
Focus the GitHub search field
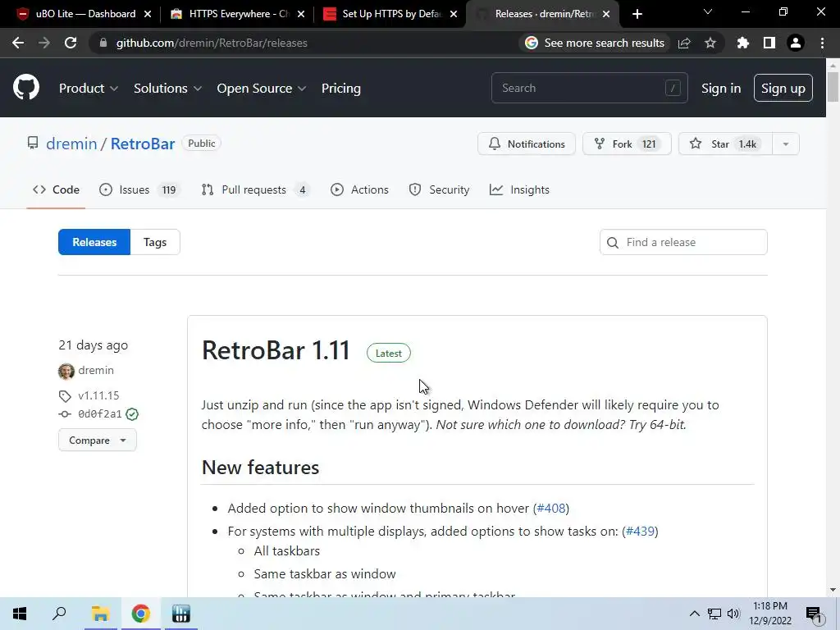[x=589, y=88]
